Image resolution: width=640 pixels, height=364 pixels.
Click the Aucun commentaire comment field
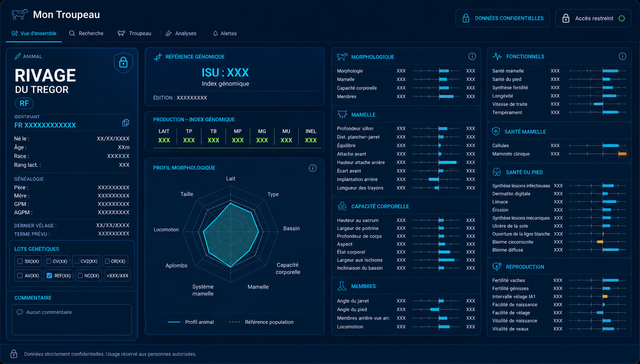72,320
